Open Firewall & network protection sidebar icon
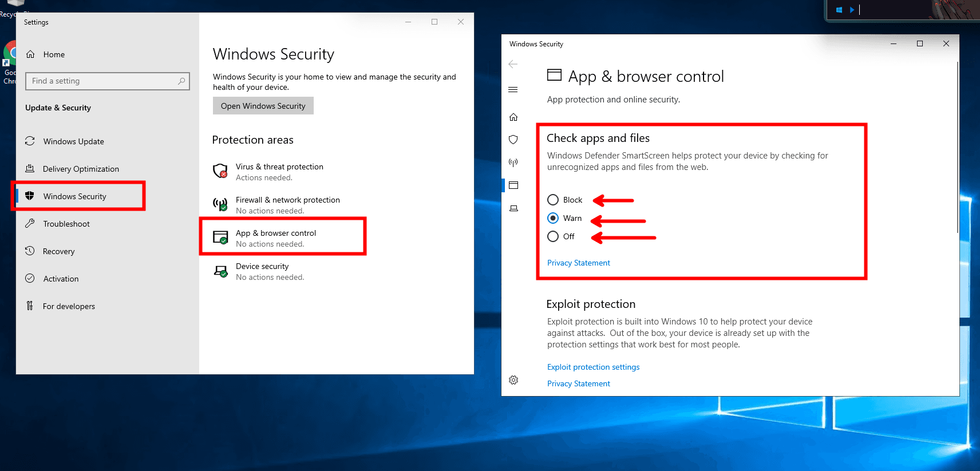Image resolution: width=980 pixels, height=471 pixels. (x=513, y=163)
